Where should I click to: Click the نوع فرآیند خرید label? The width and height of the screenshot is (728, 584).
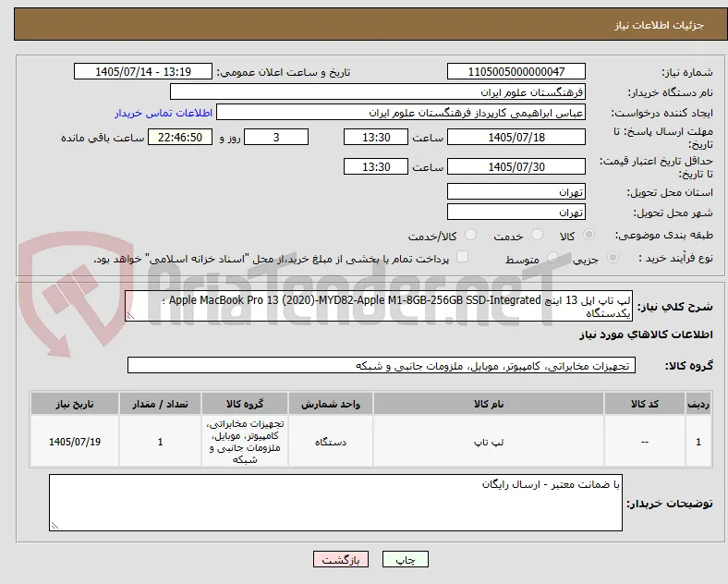[x=675, y=258]
